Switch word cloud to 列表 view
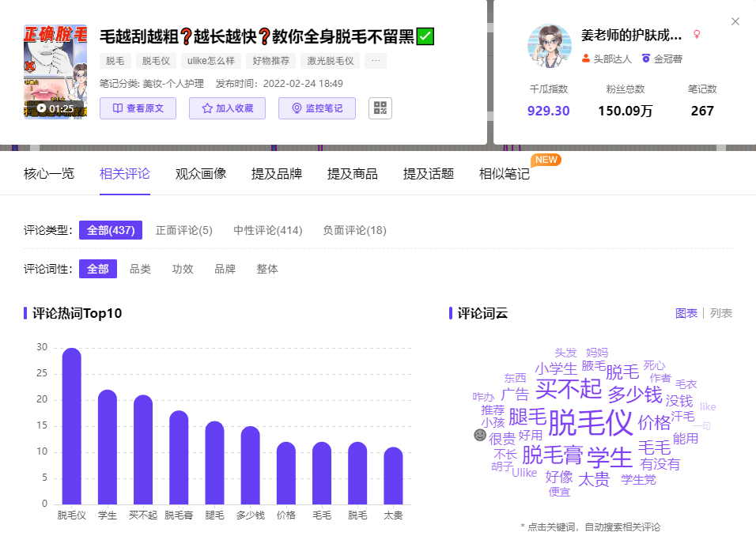 click(x=720, y=313)
